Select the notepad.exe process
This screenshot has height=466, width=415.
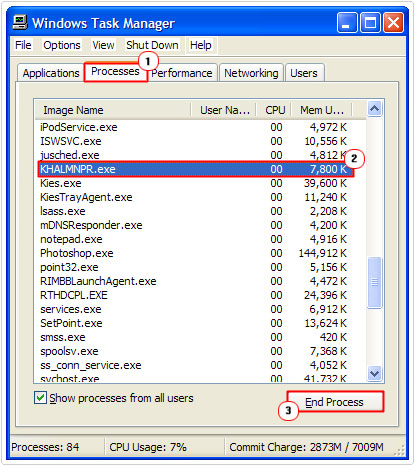click(x=193, y=239)
